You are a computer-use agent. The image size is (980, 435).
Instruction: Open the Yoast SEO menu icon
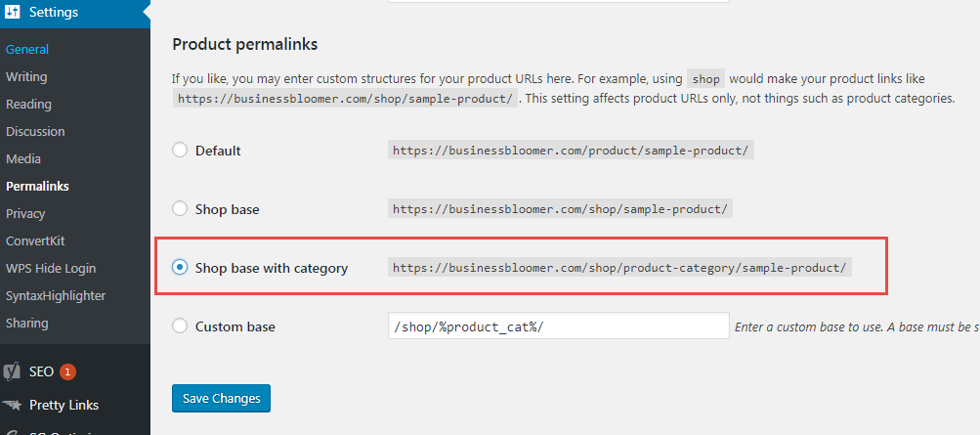[x=12, y=371]
